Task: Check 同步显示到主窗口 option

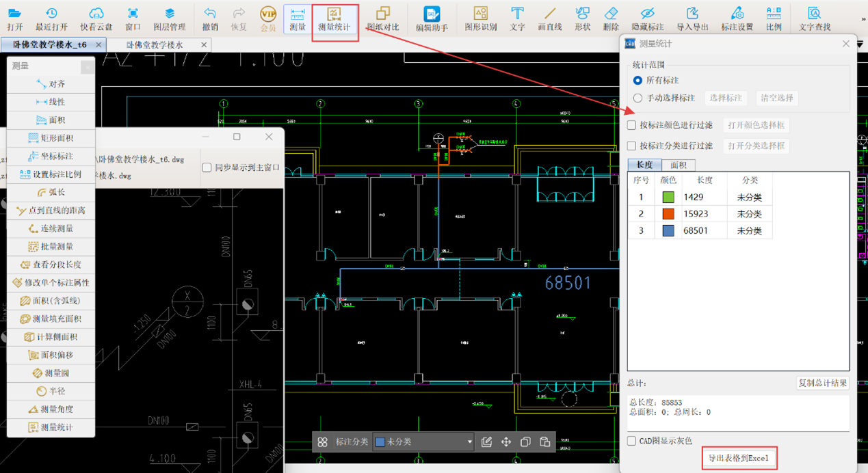Action: pos(207,167)
